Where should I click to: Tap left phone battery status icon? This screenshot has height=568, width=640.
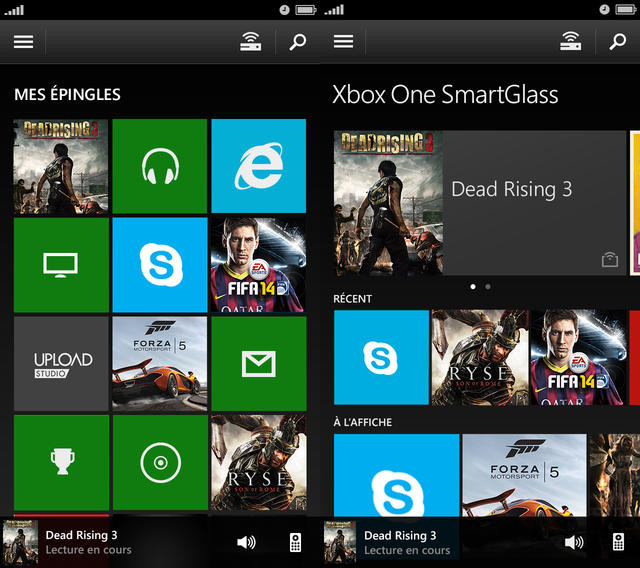click(306, 9)
